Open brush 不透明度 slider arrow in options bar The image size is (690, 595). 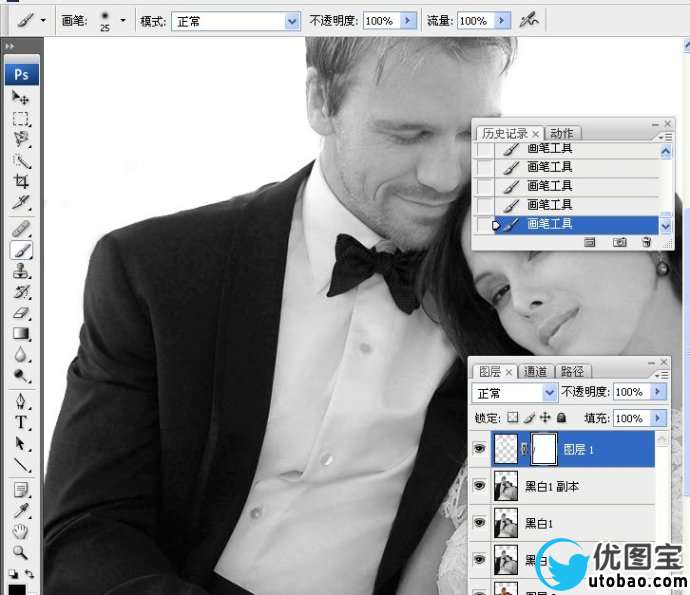click(x=408, y=20)
